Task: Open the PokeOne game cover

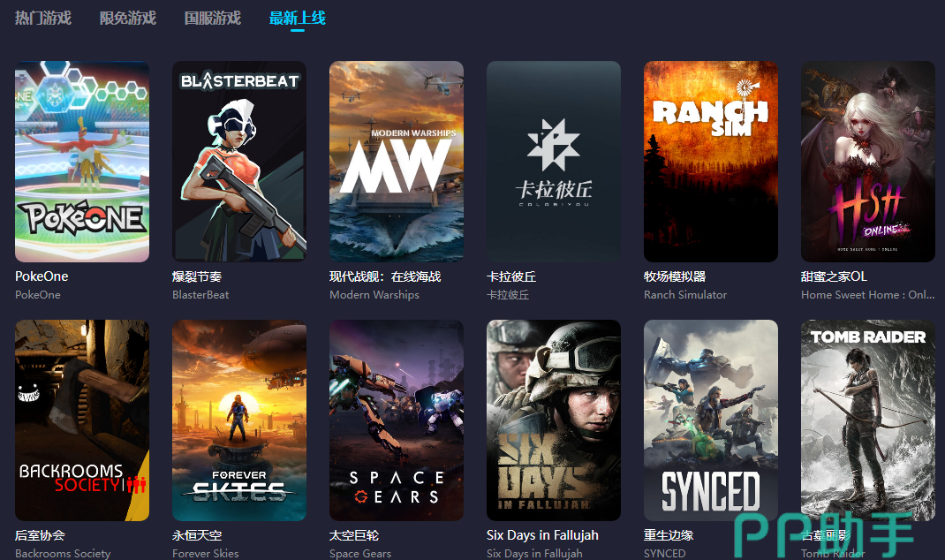Action: coord(82,162)
